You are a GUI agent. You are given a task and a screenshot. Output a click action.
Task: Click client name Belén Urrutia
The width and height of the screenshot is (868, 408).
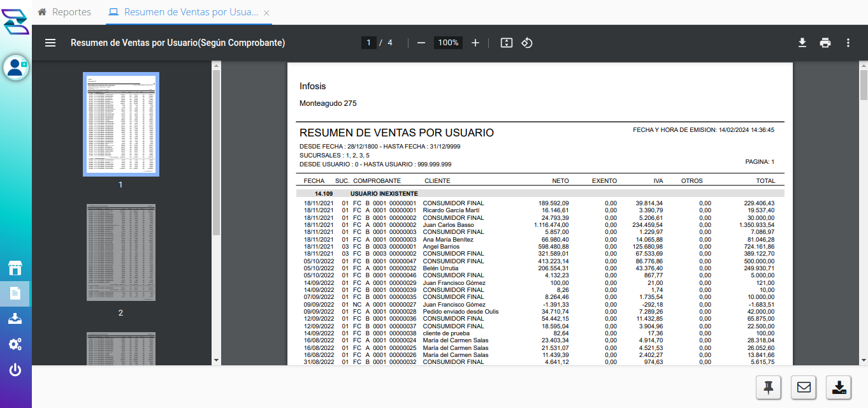click(x=440, y=268)
